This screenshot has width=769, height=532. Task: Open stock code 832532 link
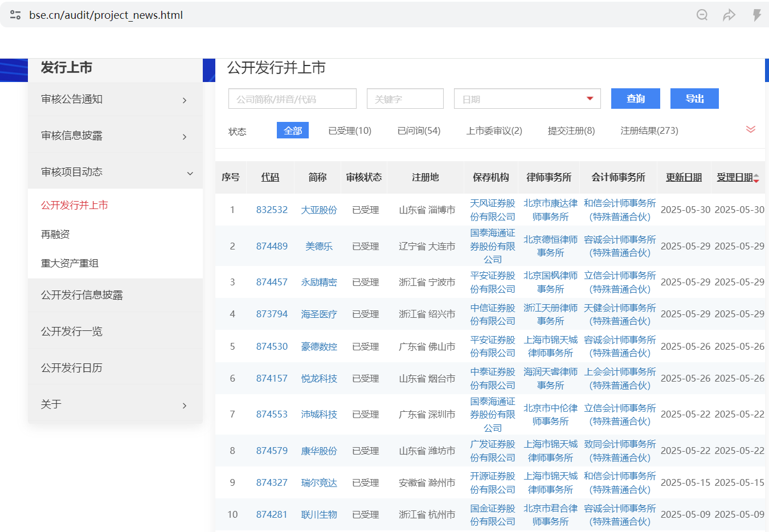(x=272, y=210)
